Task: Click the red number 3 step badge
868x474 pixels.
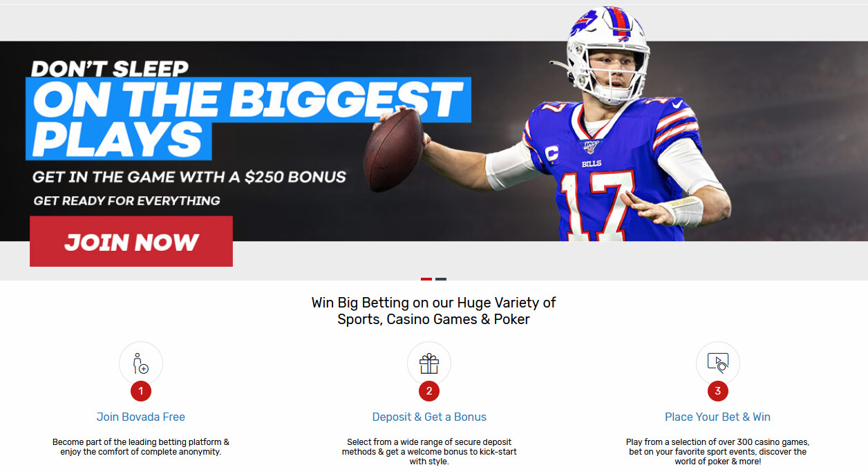Action: click(x=718, y=391)
